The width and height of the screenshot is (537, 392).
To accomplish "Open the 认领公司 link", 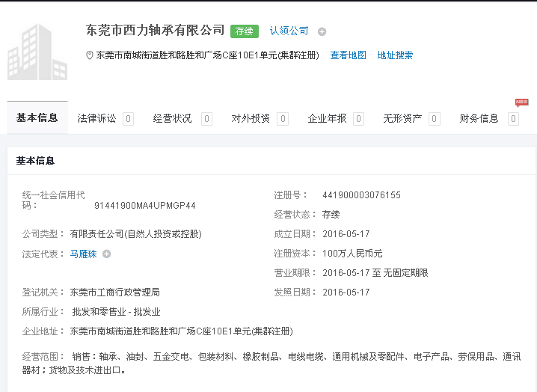I will click(x=289, y=31).
